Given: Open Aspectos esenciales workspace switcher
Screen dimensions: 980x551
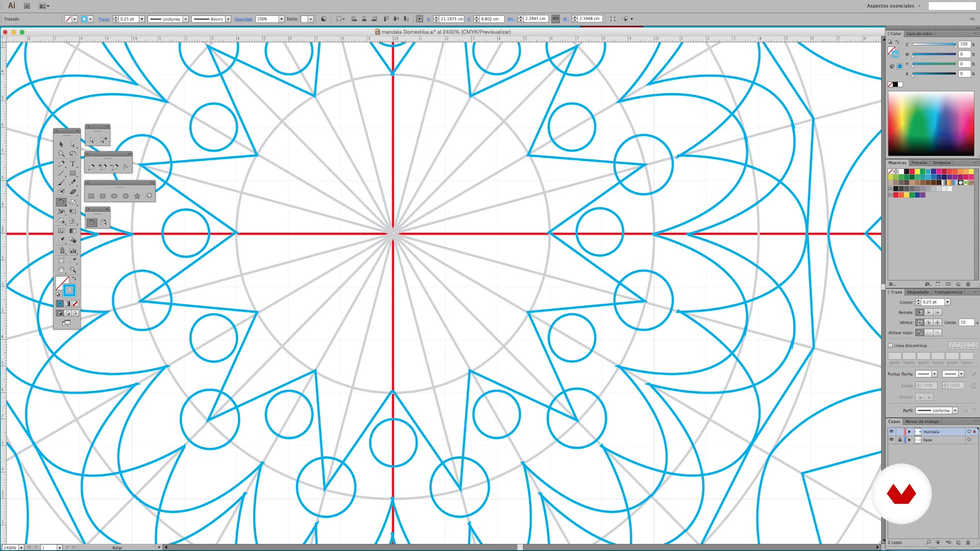Looking at the screenshot, I should click(893, 6).
